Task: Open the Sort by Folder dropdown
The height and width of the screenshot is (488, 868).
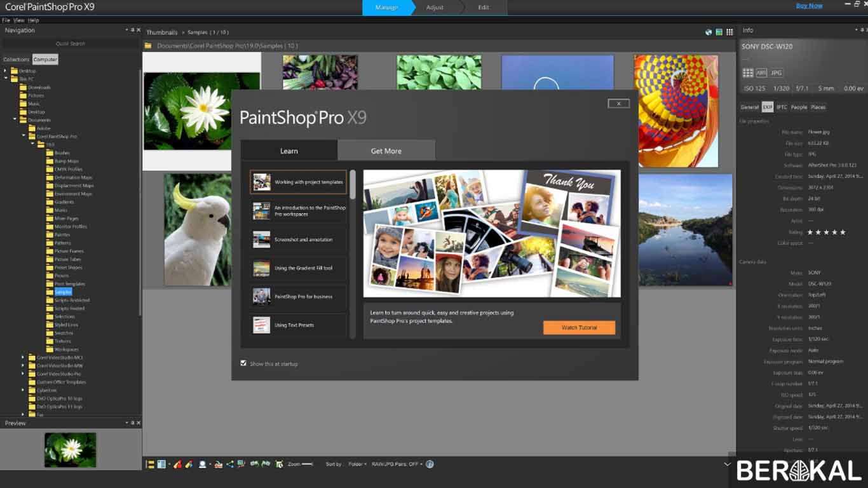Action: (x=358, y=464)
